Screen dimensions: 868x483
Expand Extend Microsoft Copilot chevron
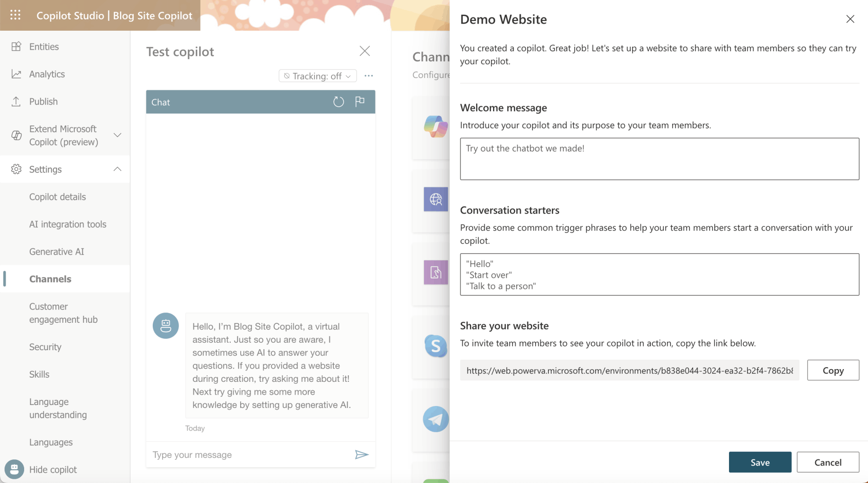click(x=118, y=135)
